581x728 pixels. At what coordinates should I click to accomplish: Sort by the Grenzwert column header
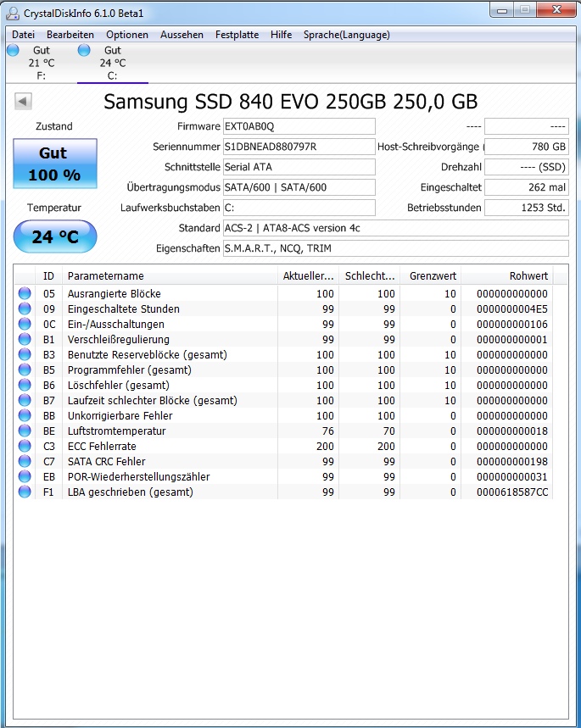click(x=430, y=275)
